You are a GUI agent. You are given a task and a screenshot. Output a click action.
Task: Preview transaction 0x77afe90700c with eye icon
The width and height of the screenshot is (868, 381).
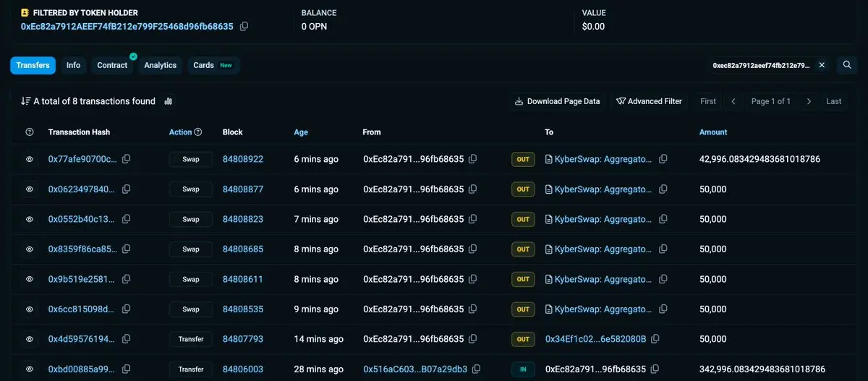click(30, 159)
